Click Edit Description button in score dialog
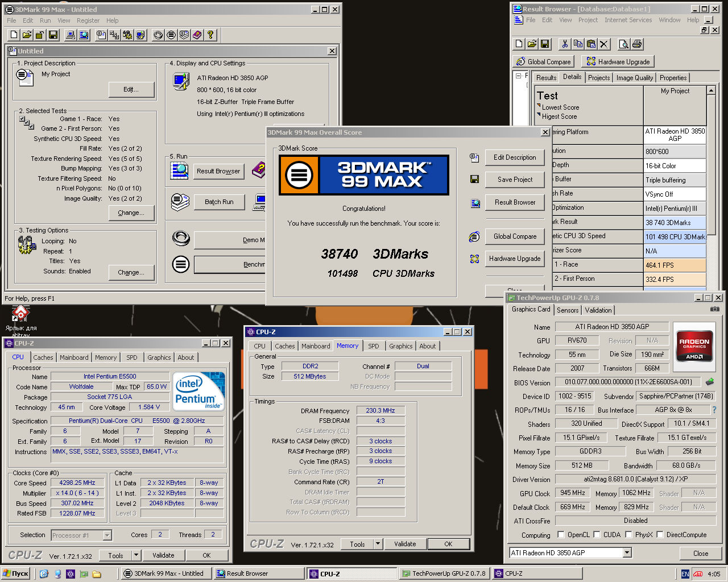Viewport: 728px width, 582px height. pos(515,157)
